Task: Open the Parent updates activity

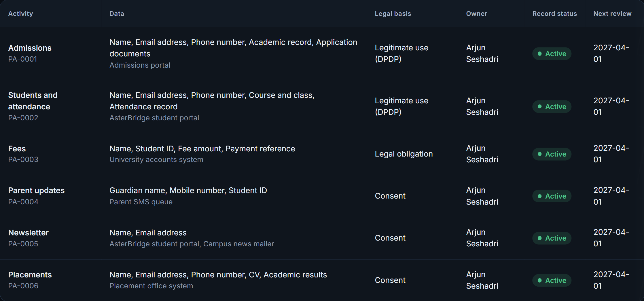Action: (36, 190)
